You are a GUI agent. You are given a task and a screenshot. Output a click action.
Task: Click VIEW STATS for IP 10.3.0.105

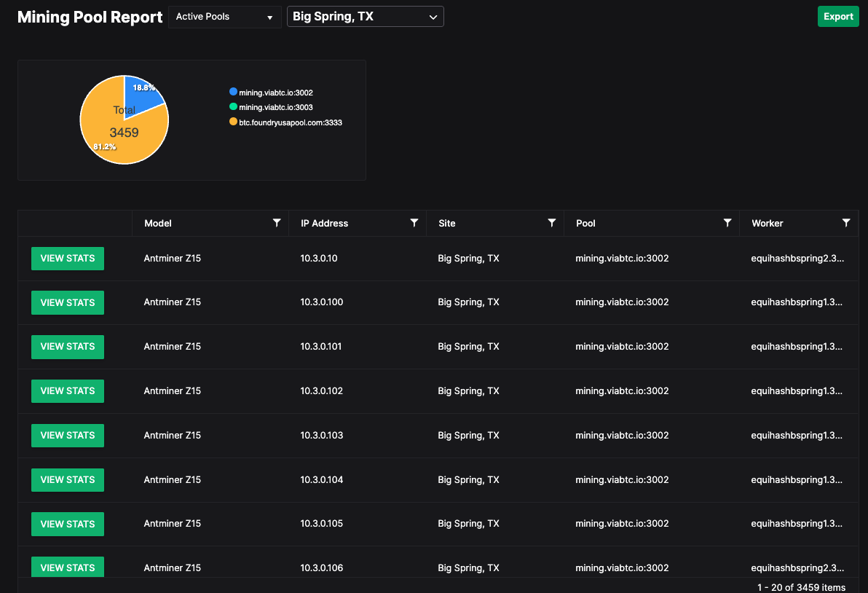68,524
